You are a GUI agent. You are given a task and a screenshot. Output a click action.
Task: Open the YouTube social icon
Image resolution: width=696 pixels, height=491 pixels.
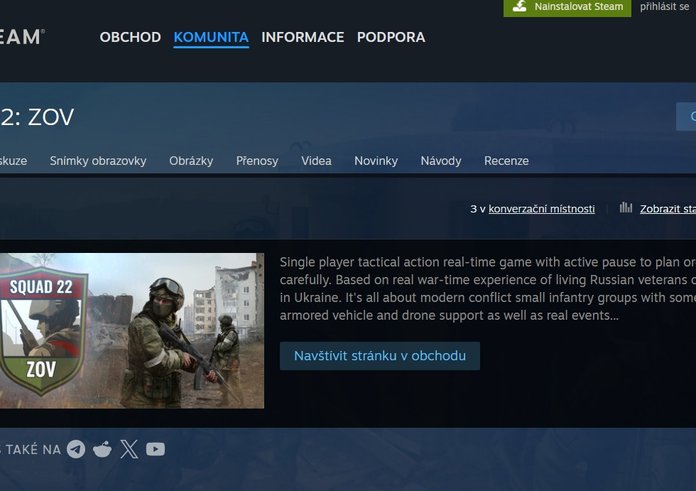tap(155, 449)
